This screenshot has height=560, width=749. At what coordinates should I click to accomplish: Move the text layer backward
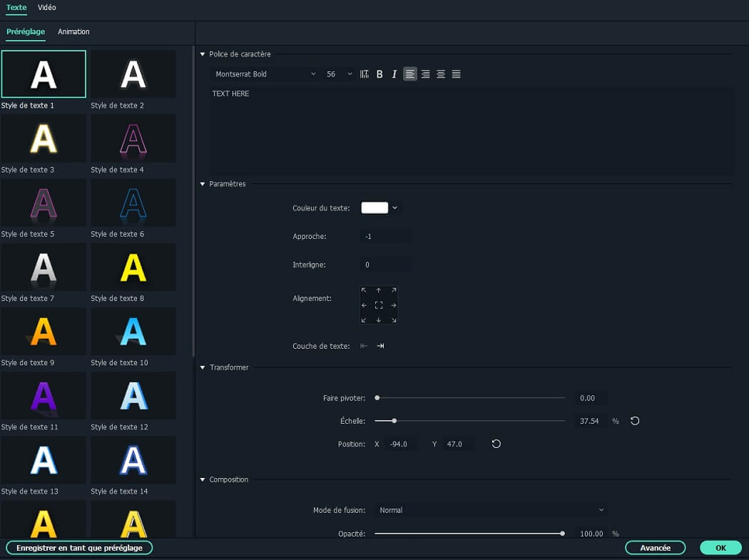coord(364,346)
